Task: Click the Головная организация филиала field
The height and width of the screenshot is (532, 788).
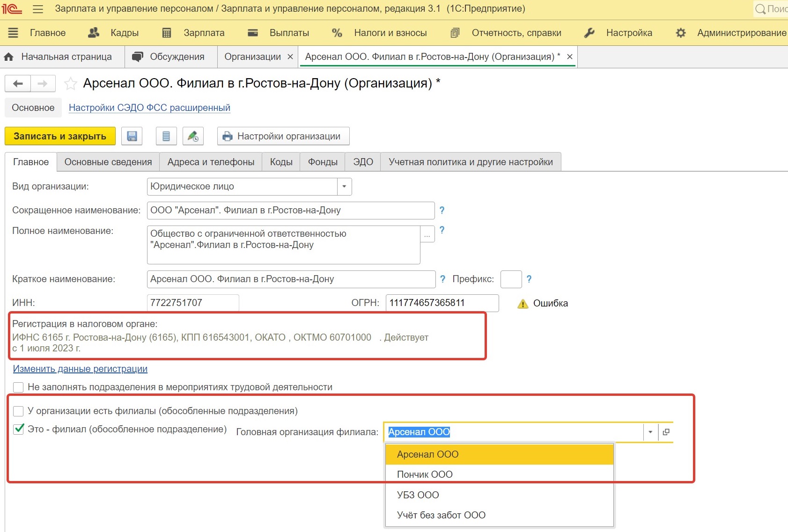Action: pos(514,432)
